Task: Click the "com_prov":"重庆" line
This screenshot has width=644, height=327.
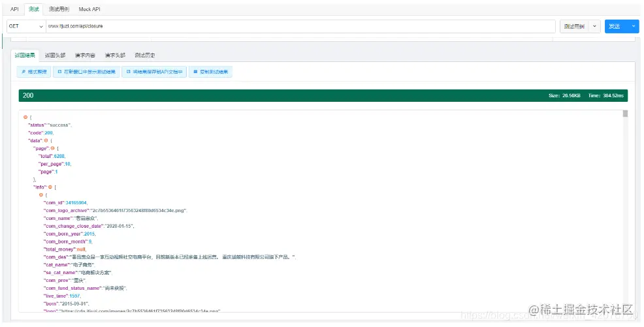Action: 65,281
